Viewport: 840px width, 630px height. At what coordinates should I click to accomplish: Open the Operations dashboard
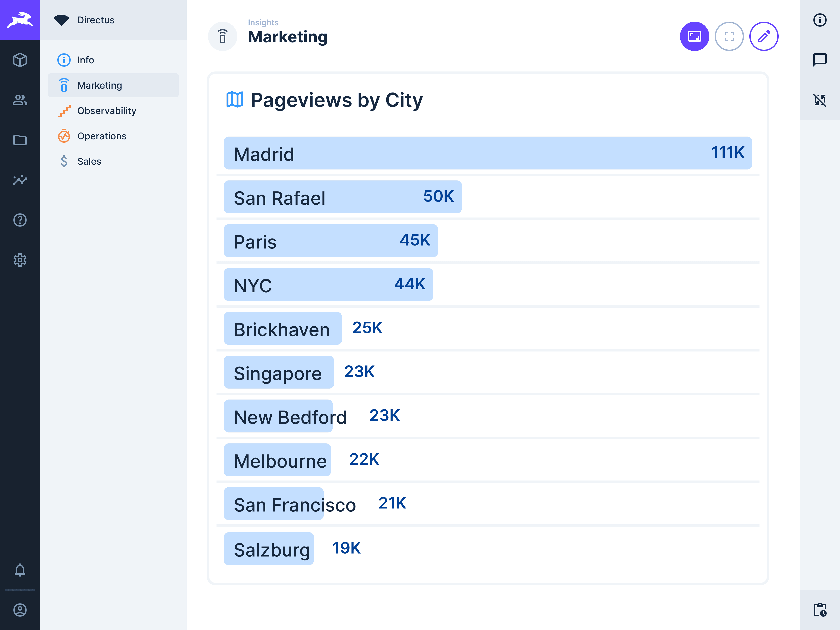(x=113, y=136)
